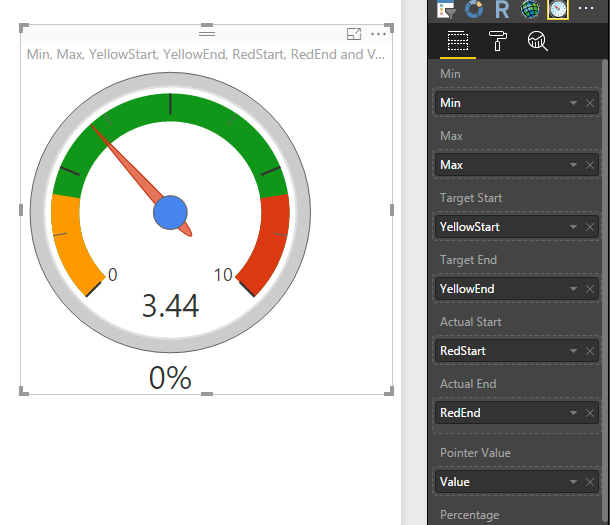
Task: Open the Fields tab in the Visualizations pane
Action: (458, 41)
